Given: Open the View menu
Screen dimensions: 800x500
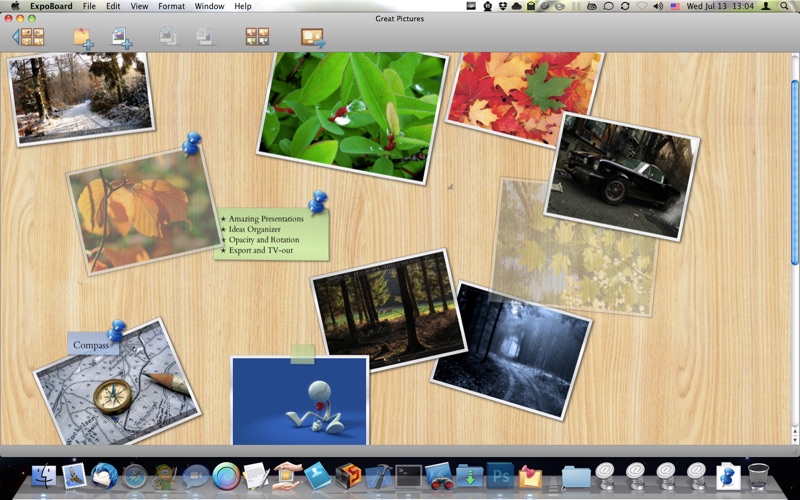Looking at the screenshot, I should coord(139,6).
